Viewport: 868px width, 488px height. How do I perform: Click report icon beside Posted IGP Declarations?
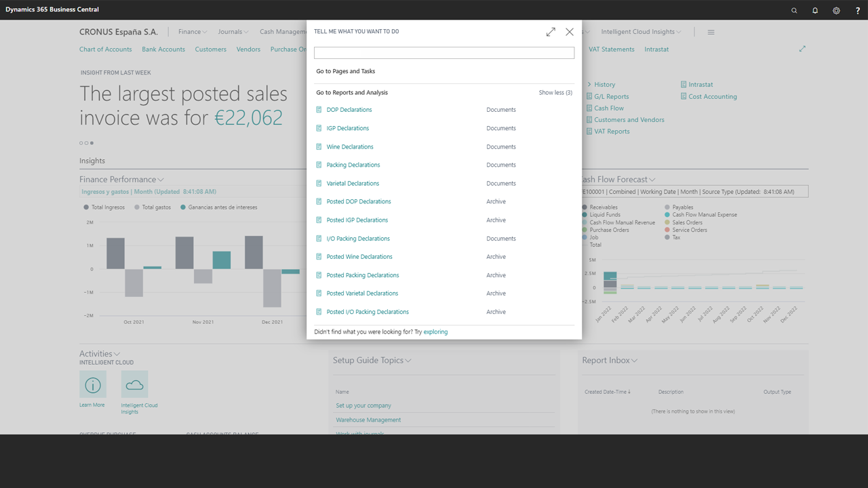point(319,220)
